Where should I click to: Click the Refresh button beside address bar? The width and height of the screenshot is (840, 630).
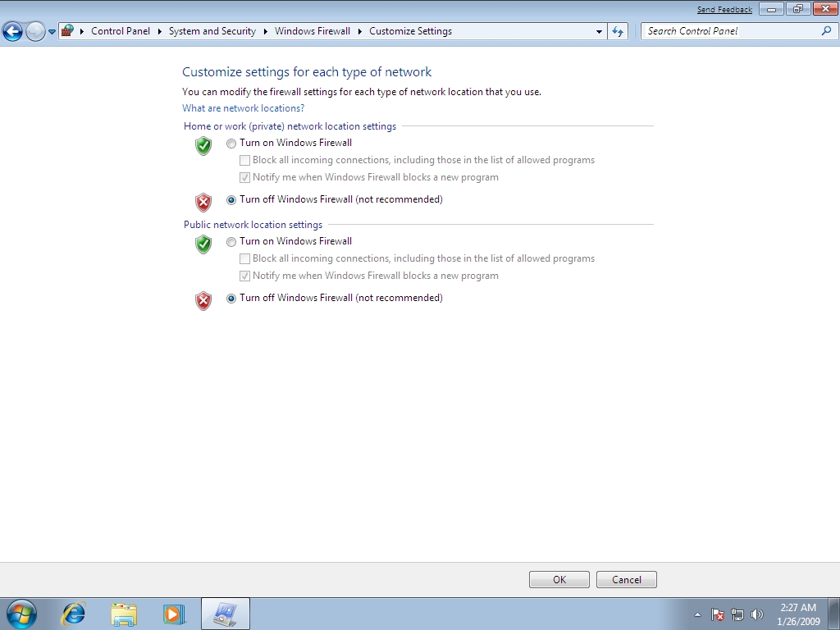click(x=618, y=31)
